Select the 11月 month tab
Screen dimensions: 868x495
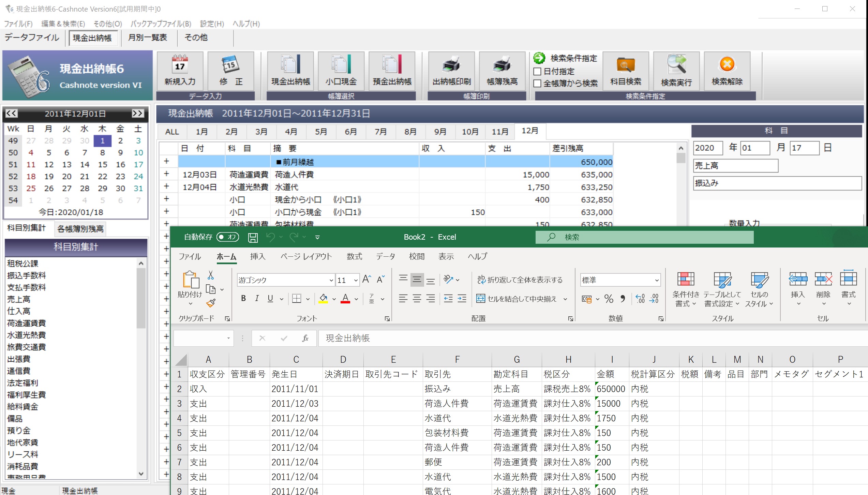pos(500,132)
